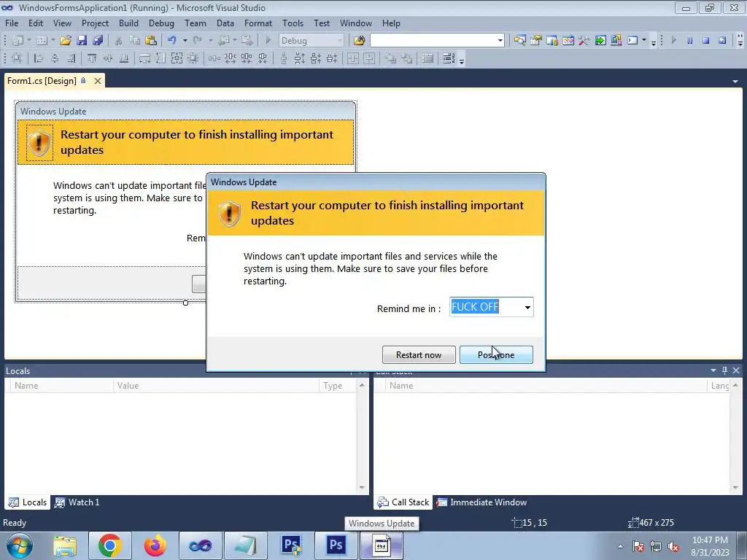Image resolution: width=747 pixels, height=560 pixels.
Task: Click the Align Rights icon
Action: 71,58
